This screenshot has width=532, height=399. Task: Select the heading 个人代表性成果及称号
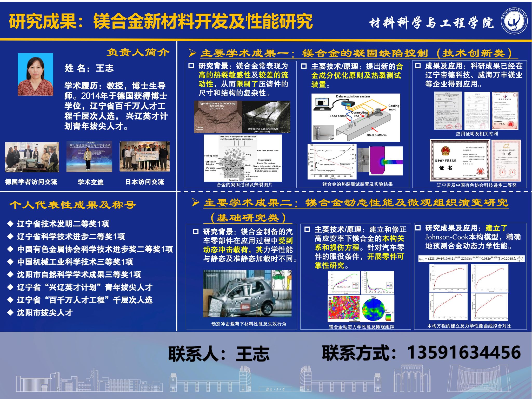pos(73,205)
